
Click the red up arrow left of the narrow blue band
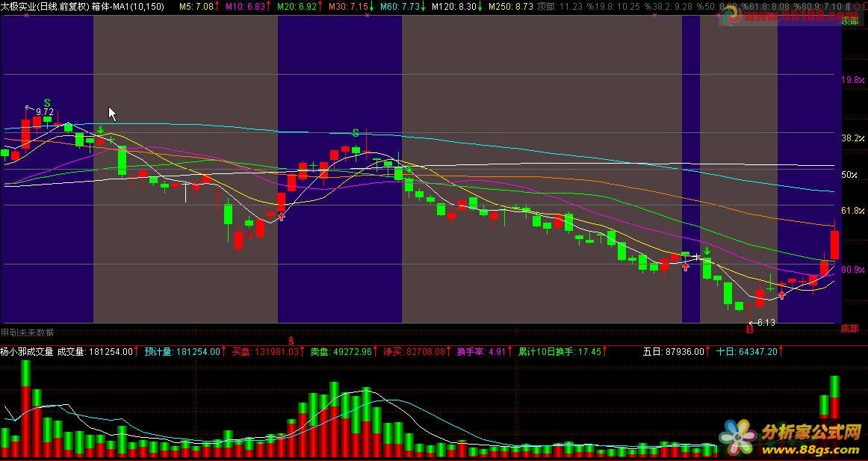(686, 267)
